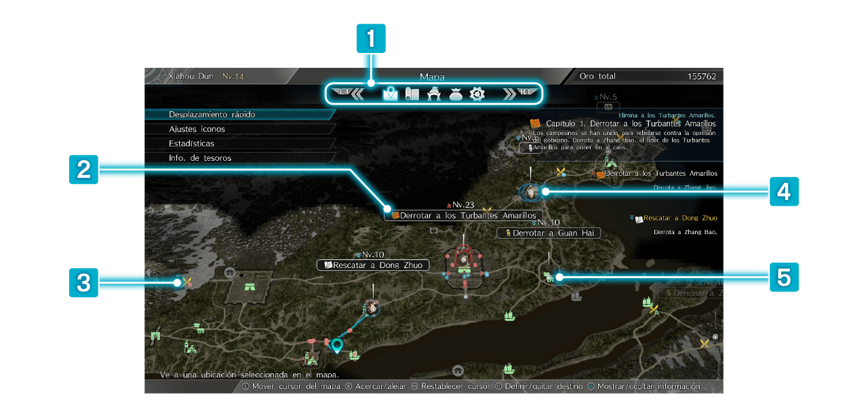Click the crossed swords battle icon at the map's west edge
This screenshot has height=416, width=868.
[x=188, y=283]
